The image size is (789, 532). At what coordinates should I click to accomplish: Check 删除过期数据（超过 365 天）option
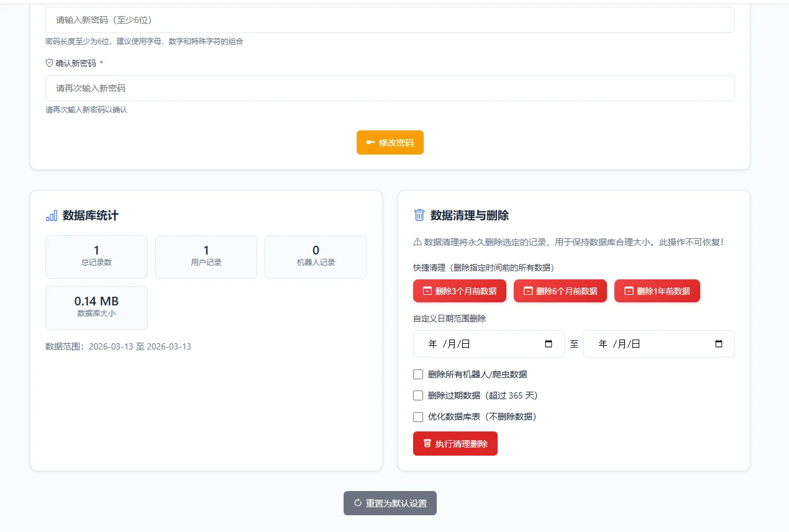pos(418,395)
